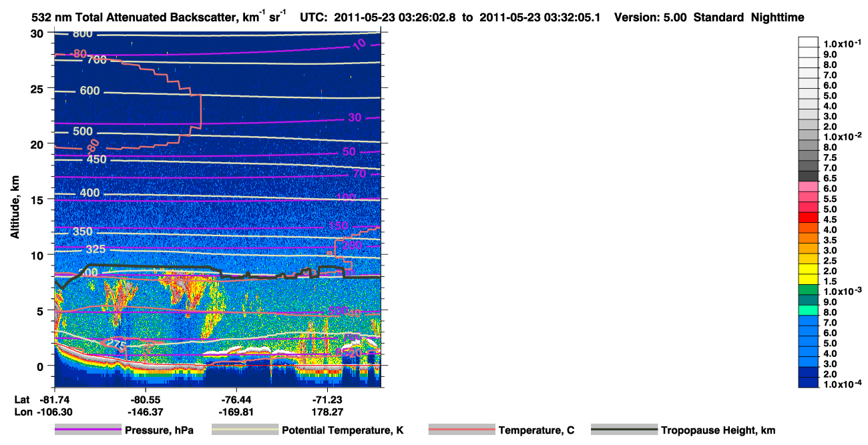This screenshot has height=445, width=868.
Task: Click the colorbar label '1.5'
Action: pos(829,281)
